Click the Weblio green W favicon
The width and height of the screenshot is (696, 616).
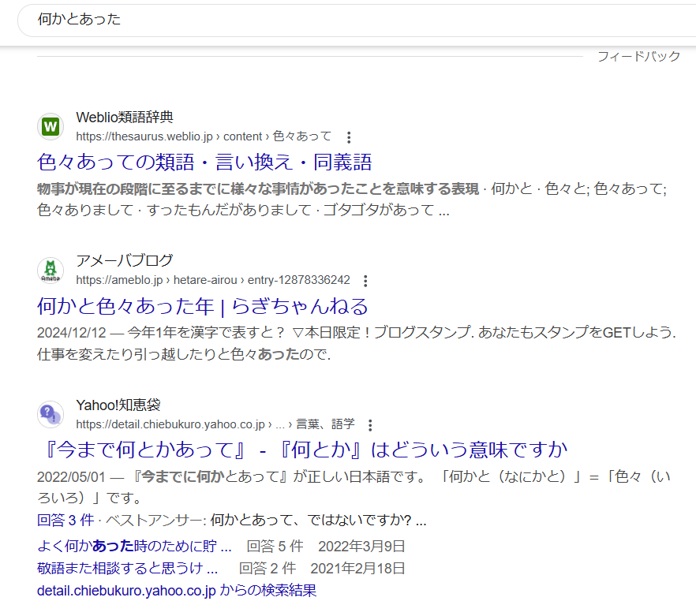point(51,127)
